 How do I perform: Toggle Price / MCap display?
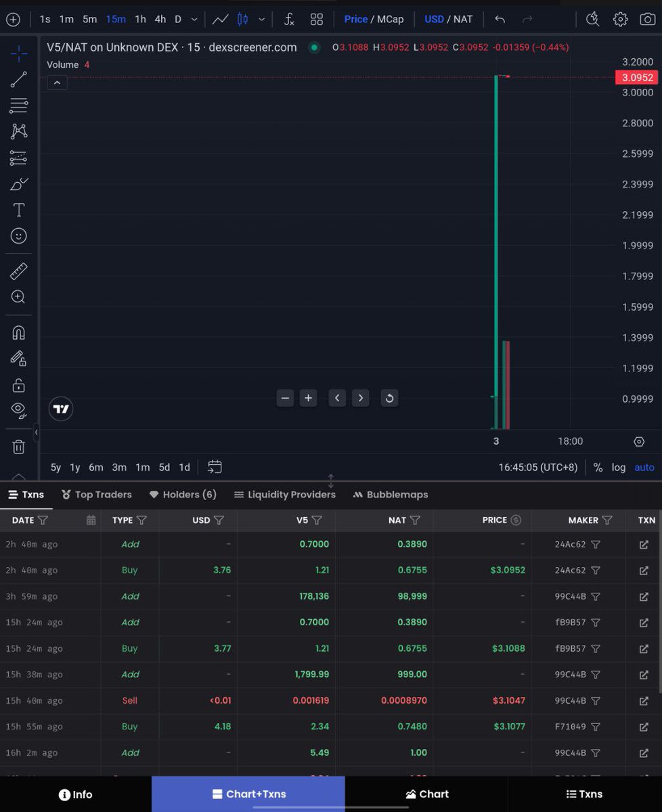pos(374,19)
